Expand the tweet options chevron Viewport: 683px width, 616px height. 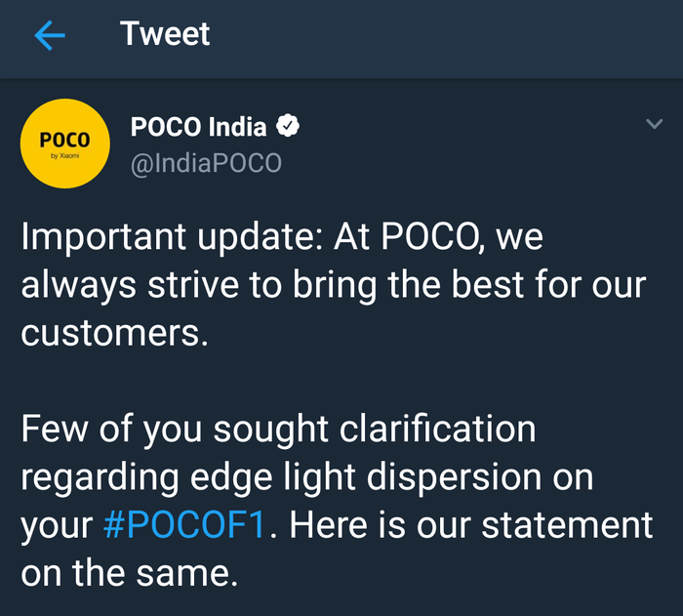coord(655,124)
